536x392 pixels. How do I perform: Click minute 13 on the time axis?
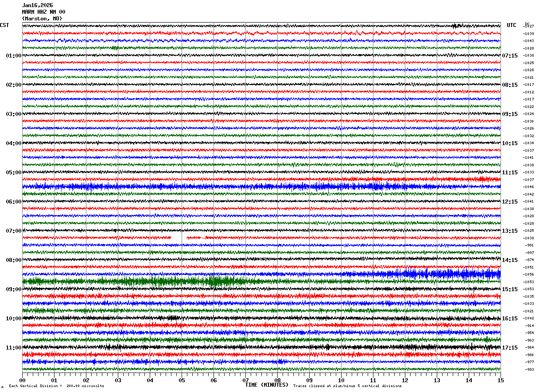pyautogui.click(x=437, y=380)
